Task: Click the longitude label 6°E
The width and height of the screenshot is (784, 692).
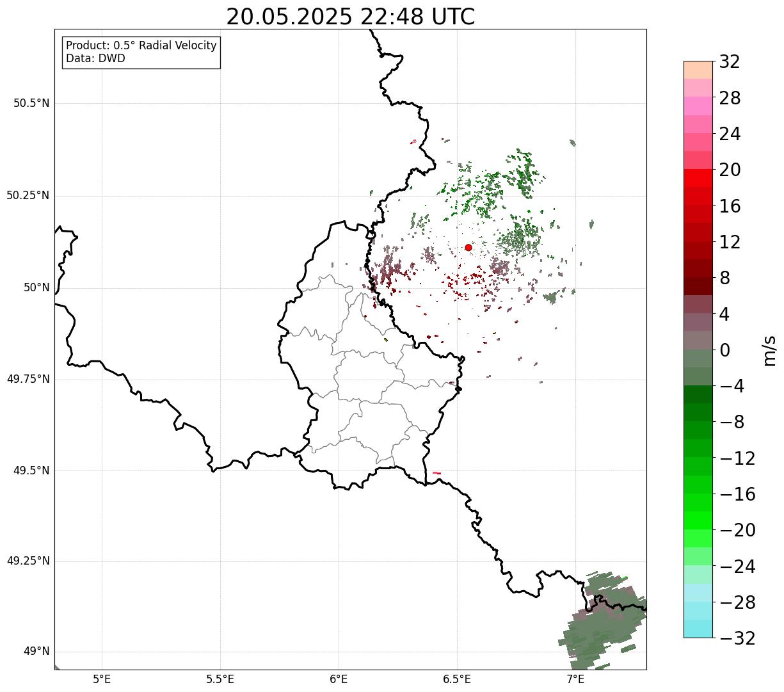Action: tap(339, 679)
